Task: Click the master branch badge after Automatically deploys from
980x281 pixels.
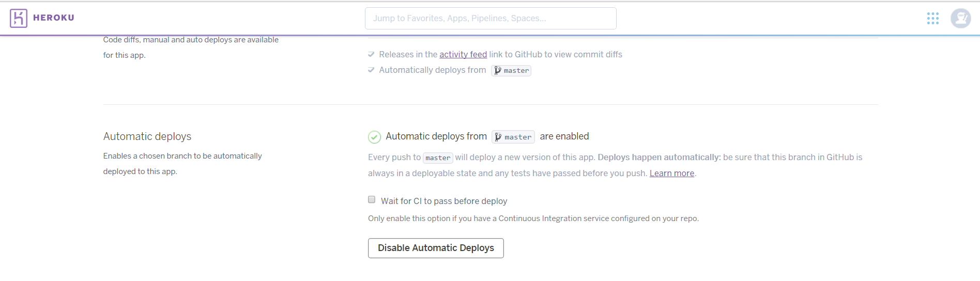Action: click(x=511, y=70)
